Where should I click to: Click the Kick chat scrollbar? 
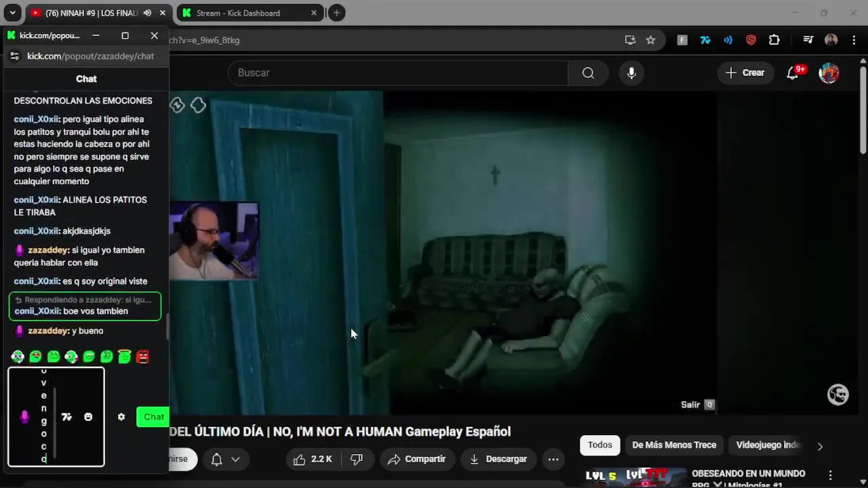(x=167, y=327)
